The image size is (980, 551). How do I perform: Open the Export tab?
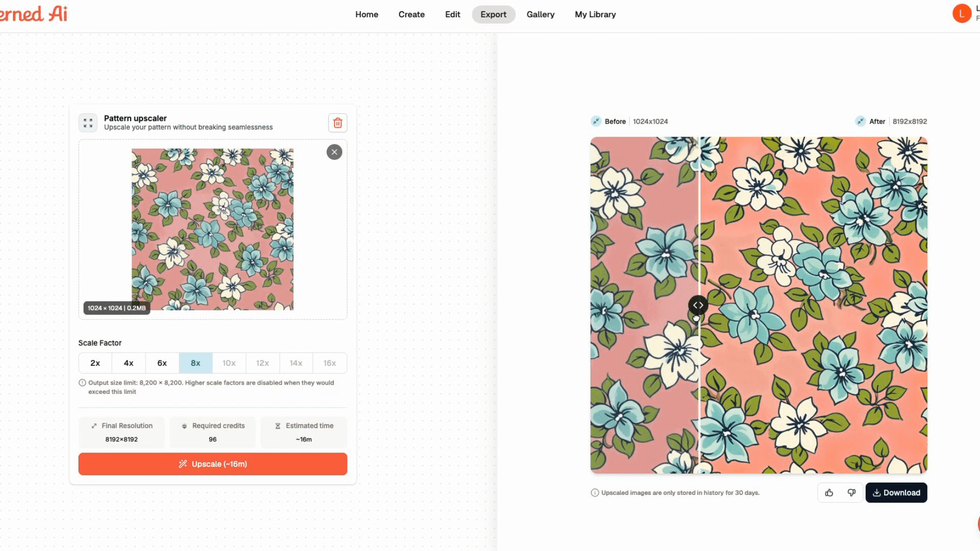click(x=494, y=14)
